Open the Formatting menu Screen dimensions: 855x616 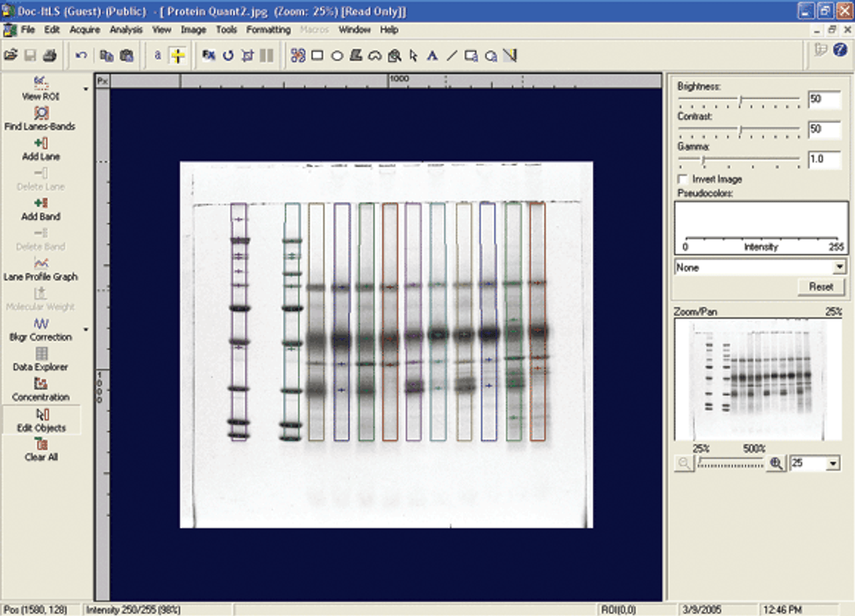(269, 29)
